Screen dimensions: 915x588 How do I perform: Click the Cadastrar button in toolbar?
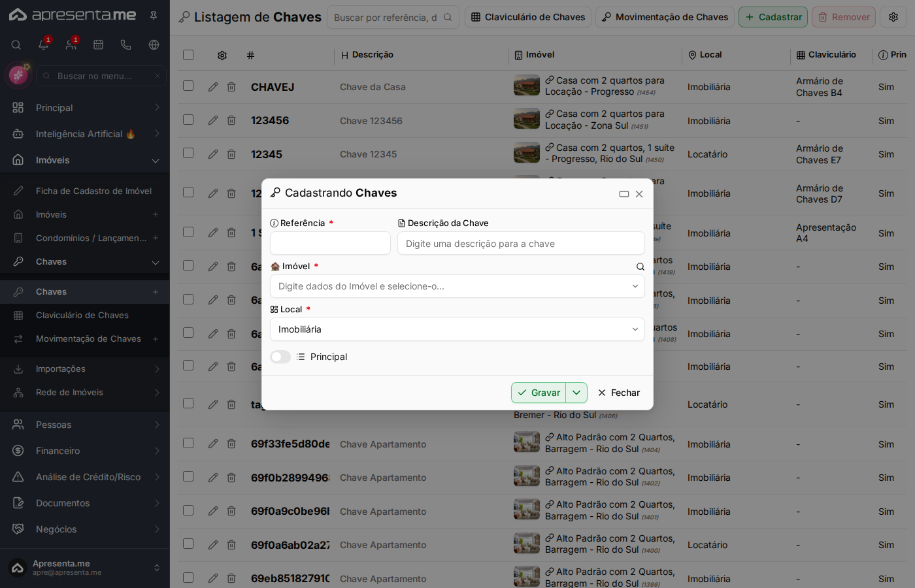pyautogui.click(x=773, y=17)
